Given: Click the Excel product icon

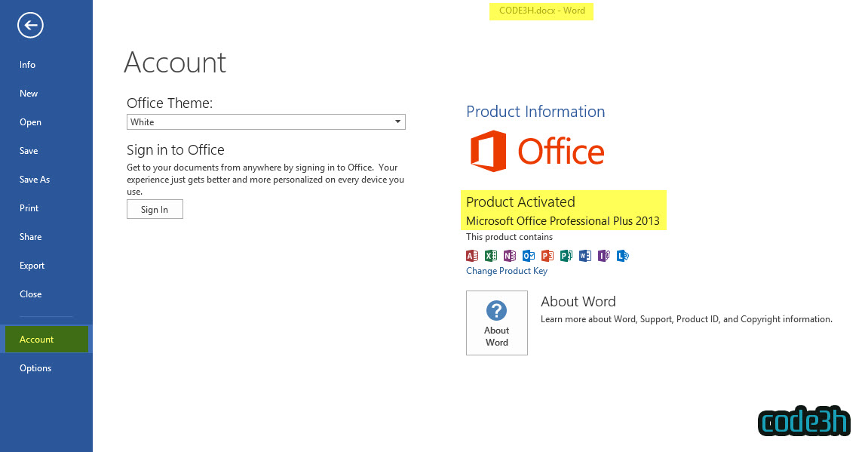Looking at the screenshot, I should (x=491, y=256).
